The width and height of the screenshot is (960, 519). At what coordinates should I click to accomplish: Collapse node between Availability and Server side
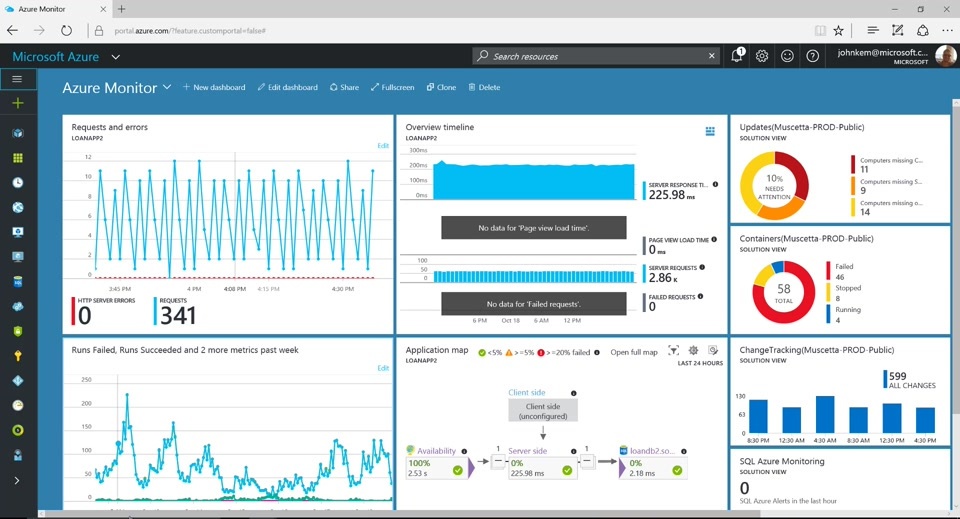498,461
